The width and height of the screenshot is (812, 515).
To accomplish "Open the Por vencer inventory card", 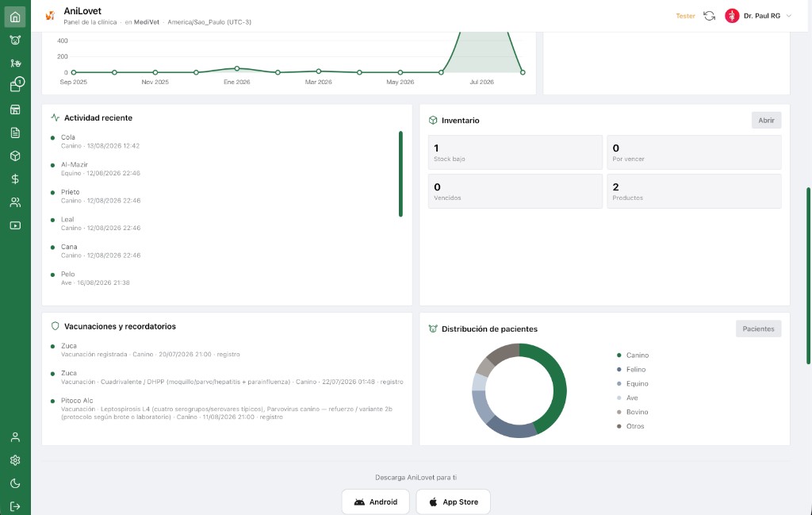I will (x=694, y=152).
